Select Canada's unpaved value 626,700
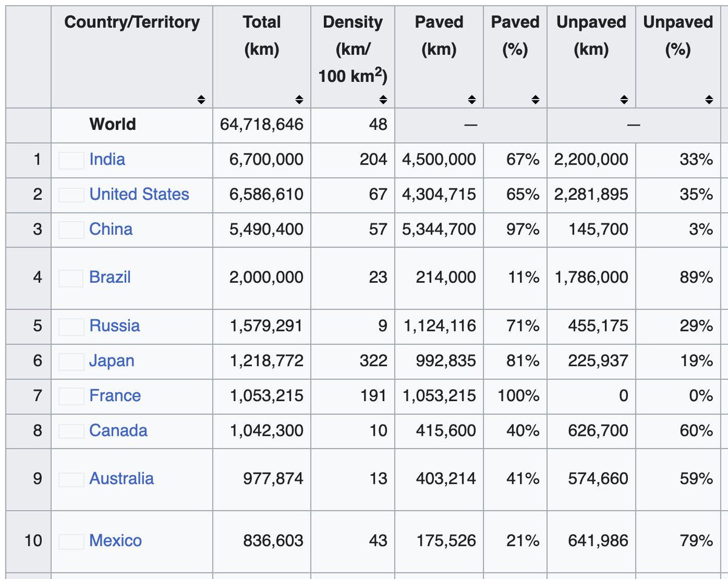The image size is (728, 579). click(x=598, y=431)
